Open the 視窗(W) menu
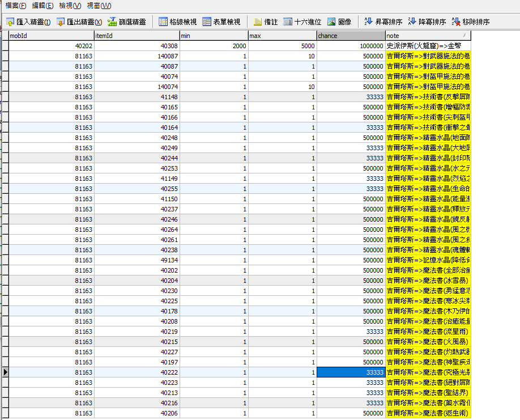The width and height of the screenshot is (520, 420). click(x=99, y=6)
